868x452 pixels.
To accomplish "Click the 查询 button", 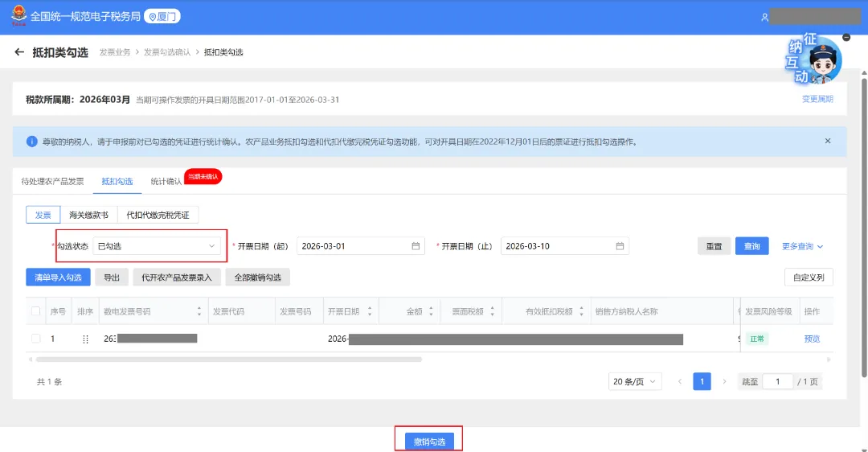I will [x=751, y=246].
